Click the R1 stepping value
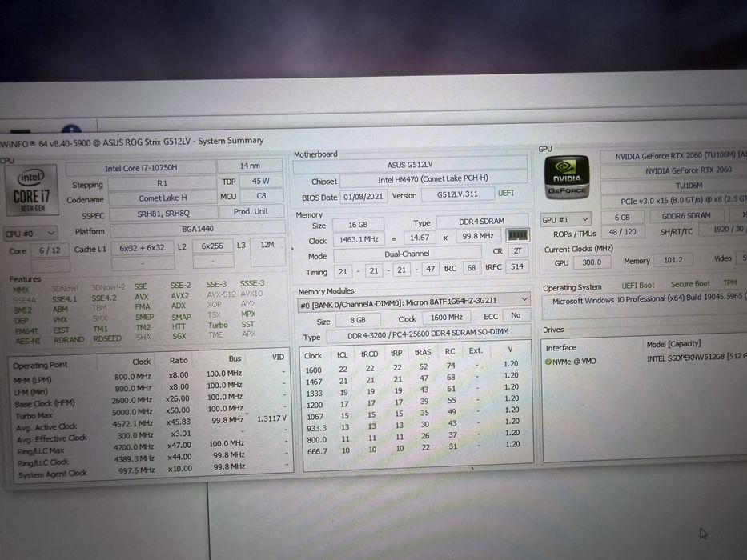Viewport: 747px width, 560px height. point(162,183)
